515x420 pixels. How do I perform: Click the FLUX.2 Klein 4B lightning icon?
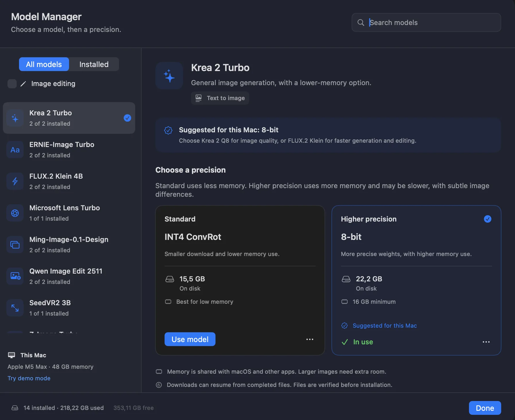15,181
